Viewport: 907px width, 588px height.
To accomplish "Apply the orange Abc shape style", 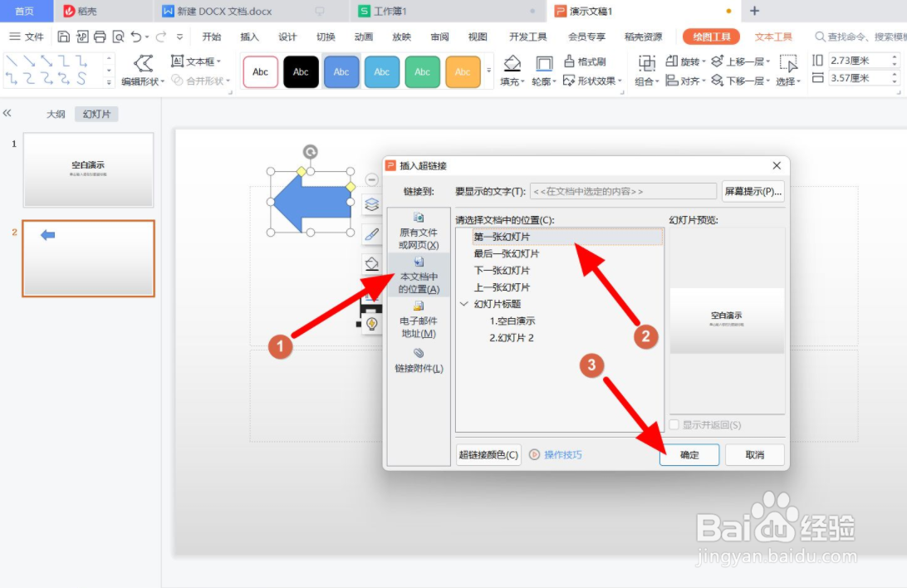I will (463, 71).
